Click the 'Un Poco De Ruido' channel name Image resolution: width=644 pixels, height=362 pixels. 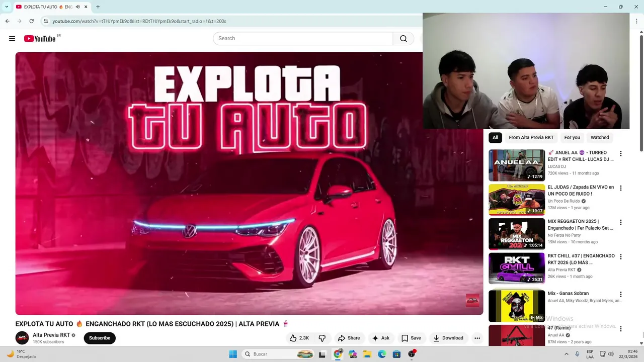click(563, 201)
